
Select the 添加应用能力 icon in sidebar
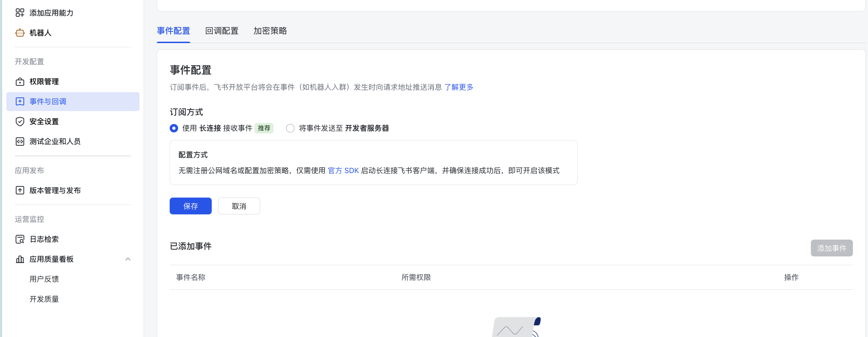coord(20,13)
